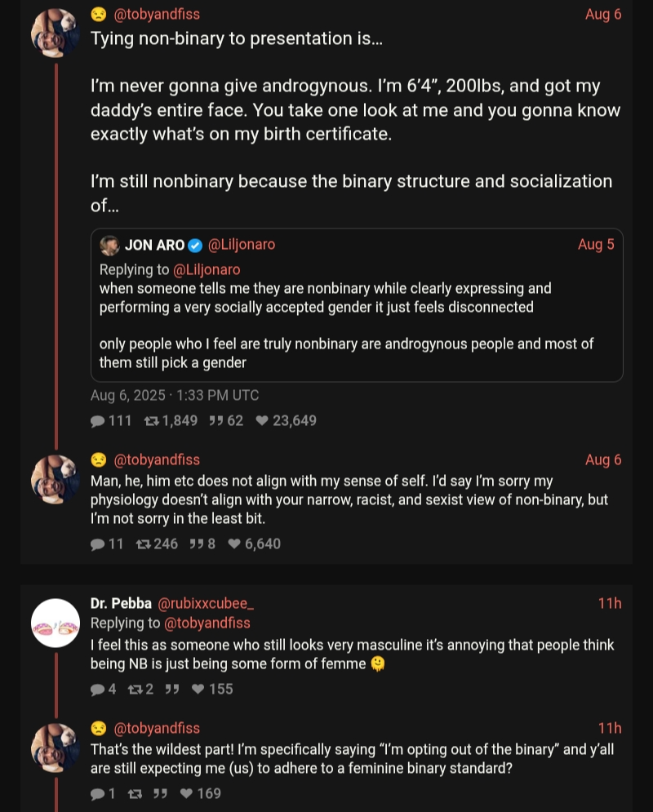Click Dr. Pebba's round avatar image
653x812 pixels.
[x=56, y=623]
